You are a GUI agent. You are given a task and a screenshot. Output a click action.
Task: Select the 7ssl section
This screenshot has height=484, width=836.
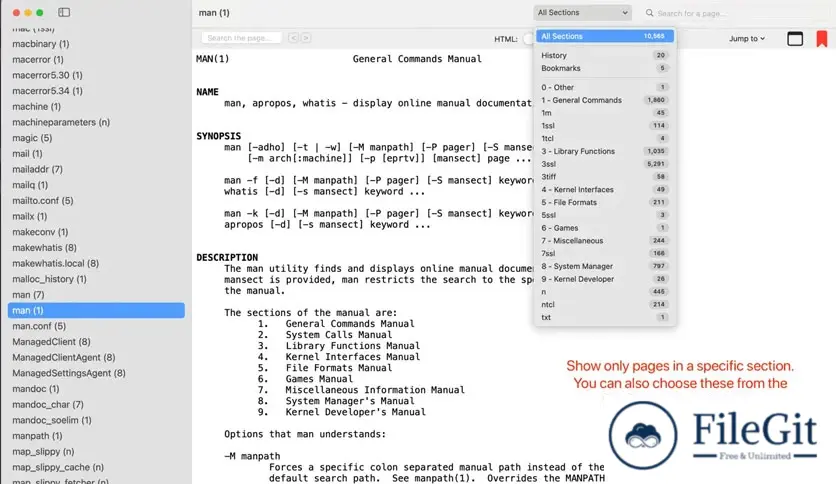click(x=605, y=254)
